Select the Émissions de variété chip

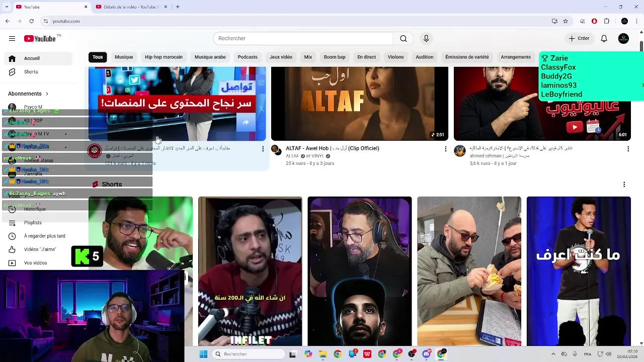(467, 57)
